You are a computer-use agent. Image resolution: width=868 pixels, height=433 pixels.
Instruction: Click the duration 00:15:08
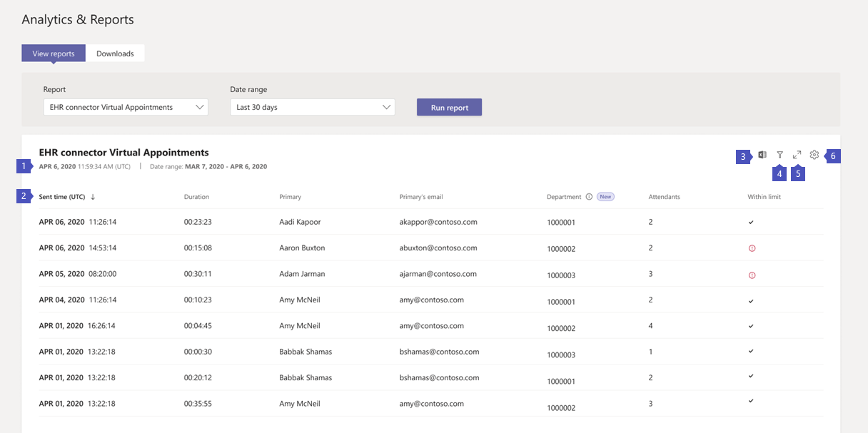pos(198,248)
